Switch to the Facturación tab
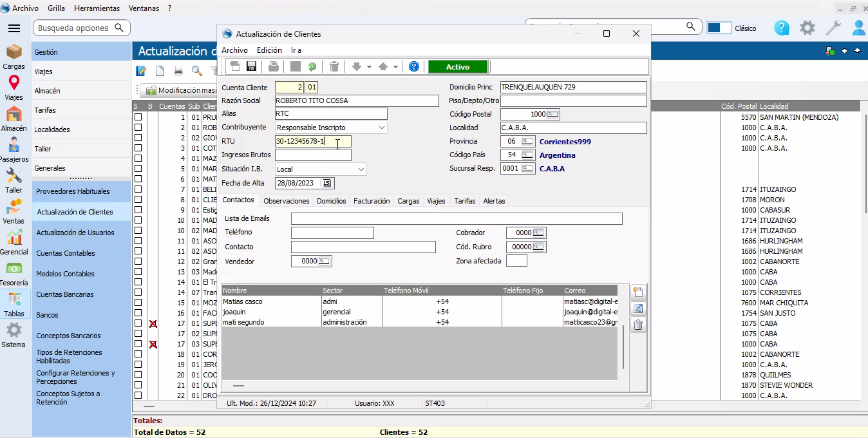Viewport: 868px width, 438px height. coord(372,201)
